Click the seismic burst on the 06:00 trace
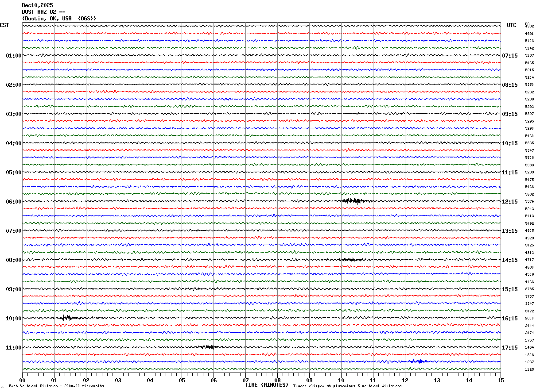Image resolution: width=536 pixels, height=392 pixels. (x=356, y=201)
